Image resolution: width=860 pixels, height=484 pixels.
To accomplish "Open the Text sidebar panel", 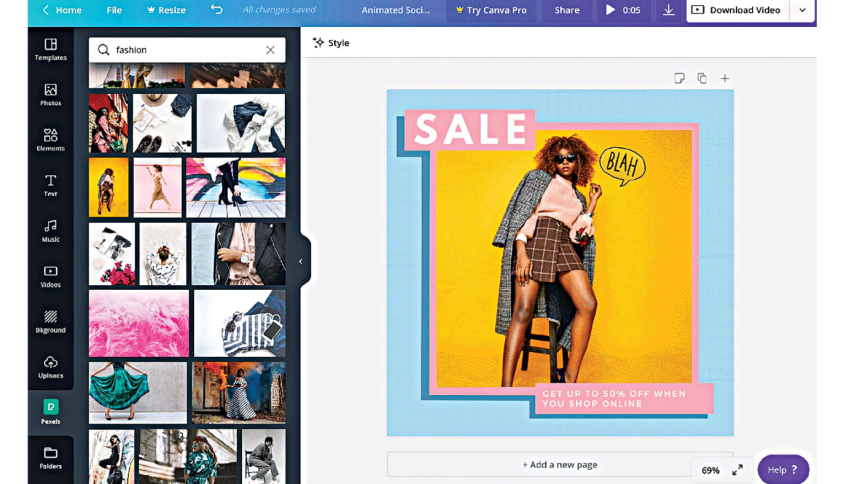I will coord(50,185).
